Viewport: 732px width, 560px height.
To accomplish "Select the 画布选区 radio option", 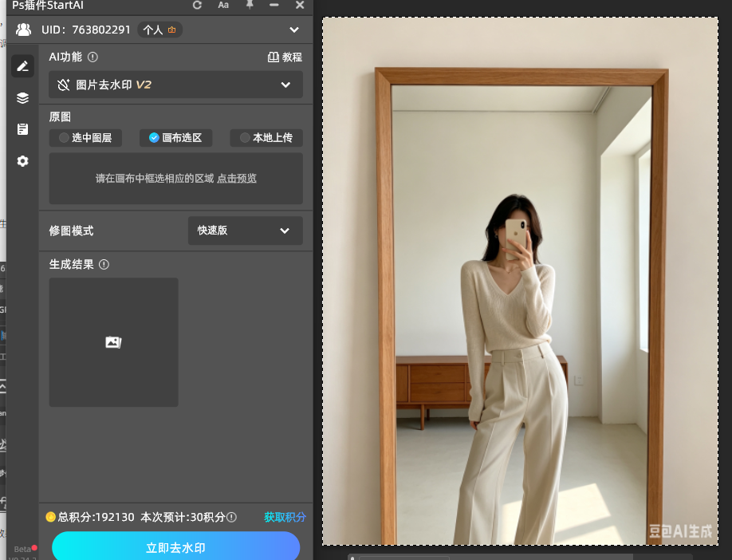I will pyautogui.click(x=175, y=138).
